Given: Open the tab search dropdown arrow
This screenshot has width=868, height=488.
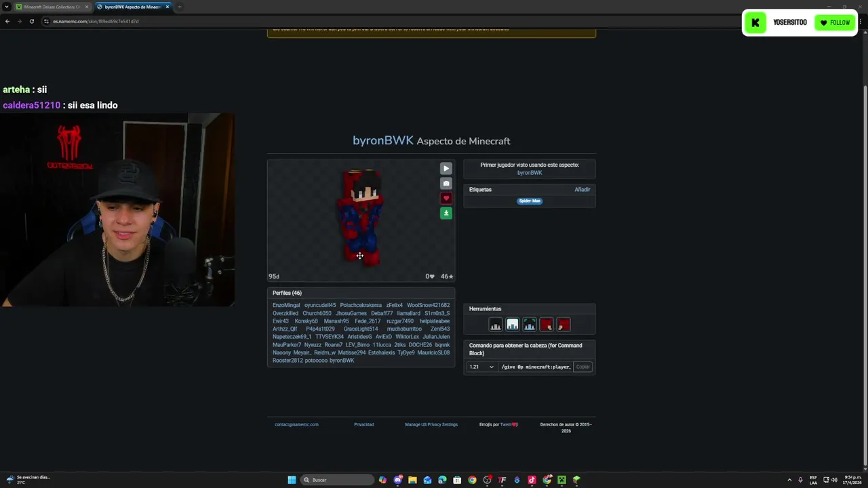Looking at the screenshot, I should [x=6, y=7].
